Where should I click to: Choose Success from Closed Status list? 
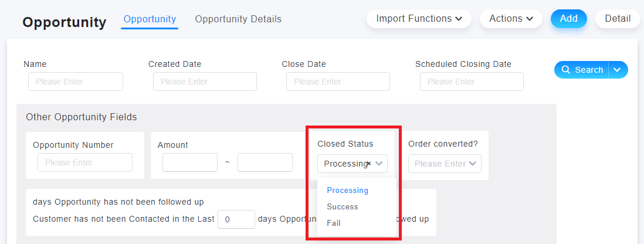point(343,206)
